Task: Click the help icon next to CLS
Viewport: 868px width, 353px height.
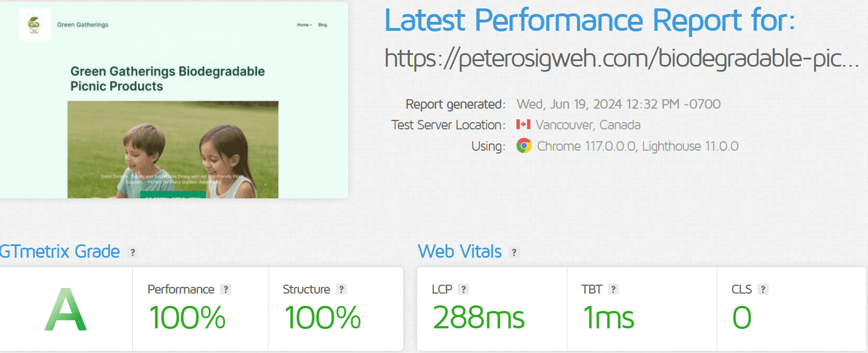Action: coord(763,290)
